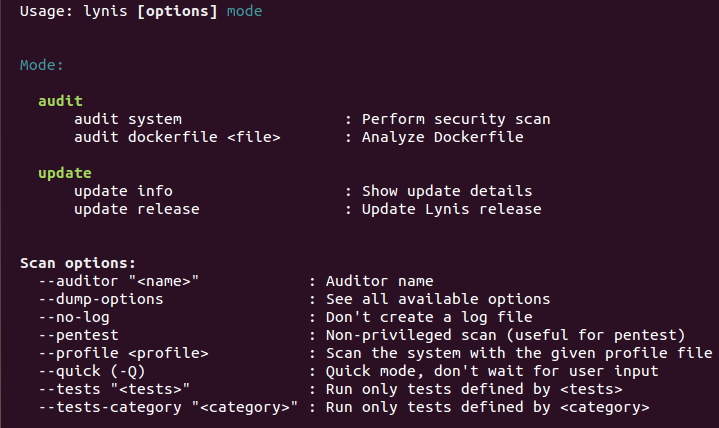The image size is (719, 428).
Task: Click the cyan 'mode' word in usage line
Action: (245, 11)
